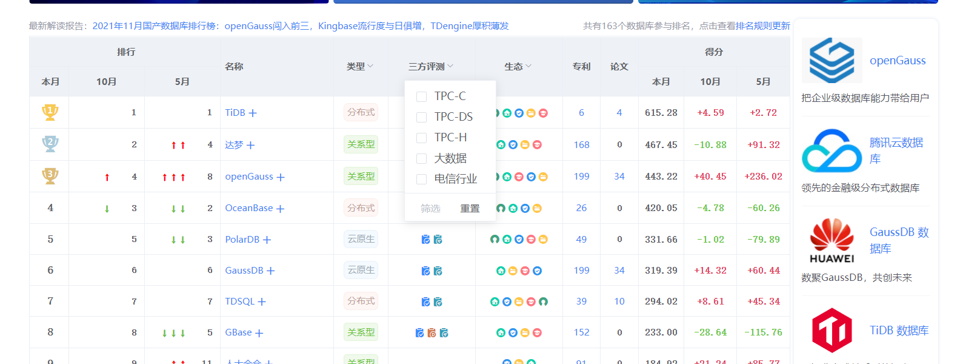
Task: Open sidebar link TiDB 数据库
Action: click(899, 331)
